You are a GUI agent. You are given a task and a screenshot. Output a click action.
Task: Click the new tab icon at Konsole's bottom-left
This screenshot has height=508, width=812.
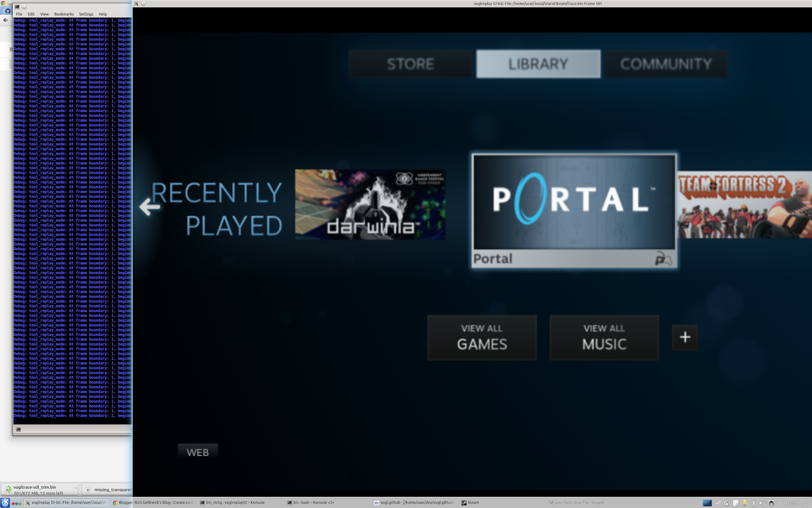click(18, 429)
